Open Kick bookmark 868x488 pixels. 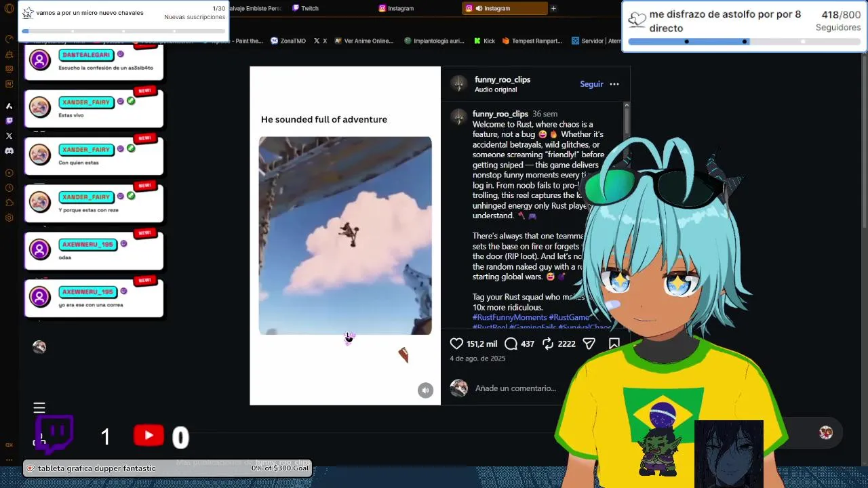484,41
